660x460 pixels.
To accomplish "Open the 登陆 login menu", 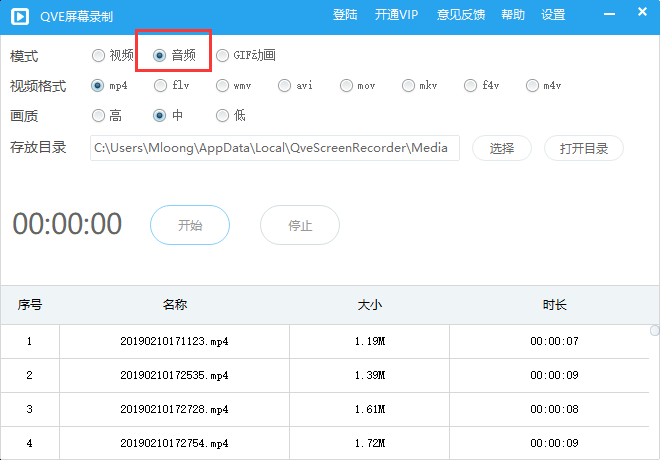I will click(x=345, y=15).
